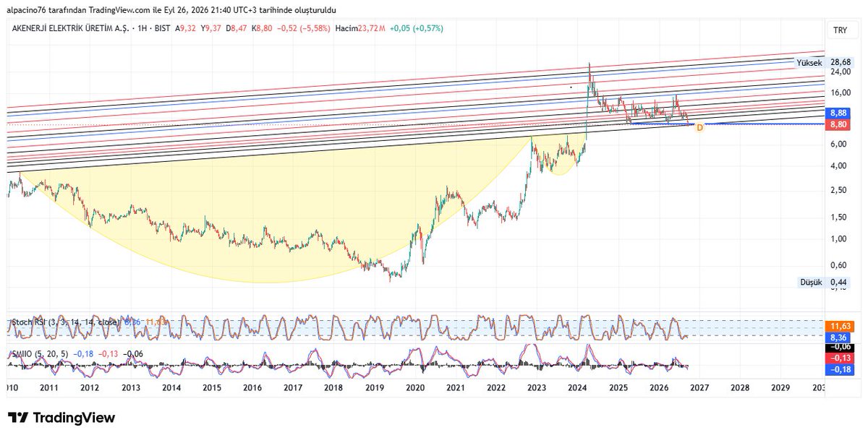The height and width of the screenshot is (438, 868).
Task: Click the 2024 year label on time axis
Action: 577,388
